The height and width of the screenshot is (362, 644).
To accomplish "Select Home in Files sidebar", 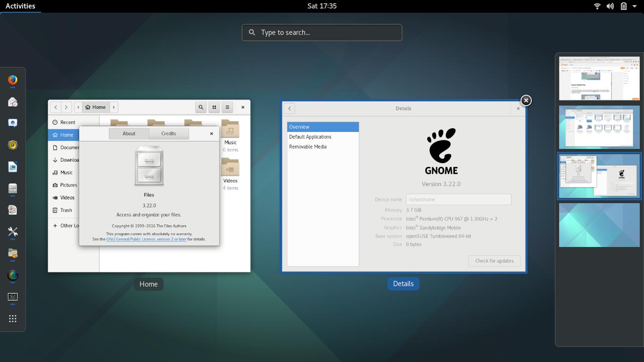I will (64, 135).
